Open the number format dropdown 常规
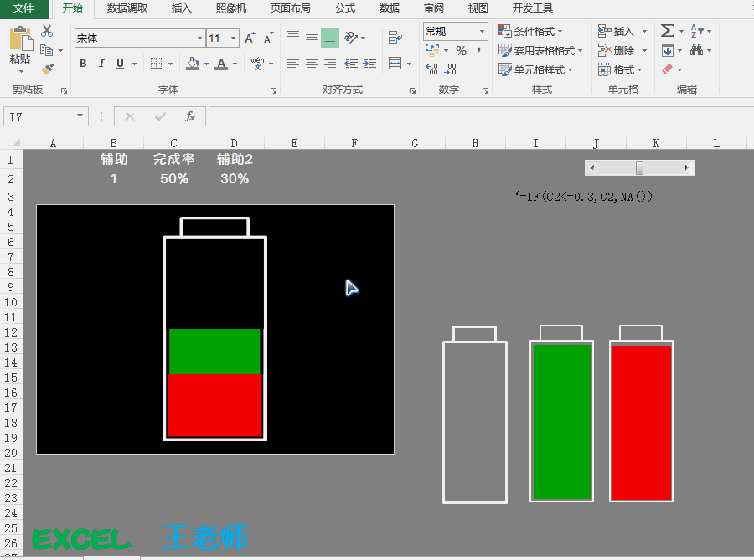Viewport: 754px width, 560px height. (482, 31)
